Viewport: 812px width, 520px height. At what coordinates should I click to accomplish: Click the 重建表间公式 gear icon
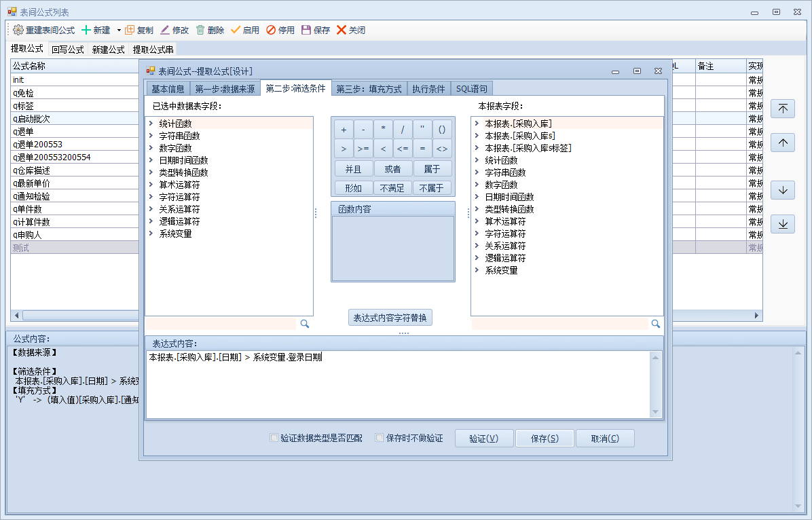[x=18, y=30]
